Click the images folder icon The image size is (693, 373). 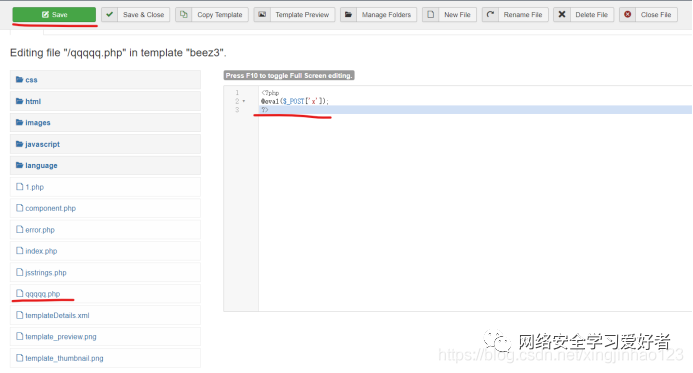[19, 122]
